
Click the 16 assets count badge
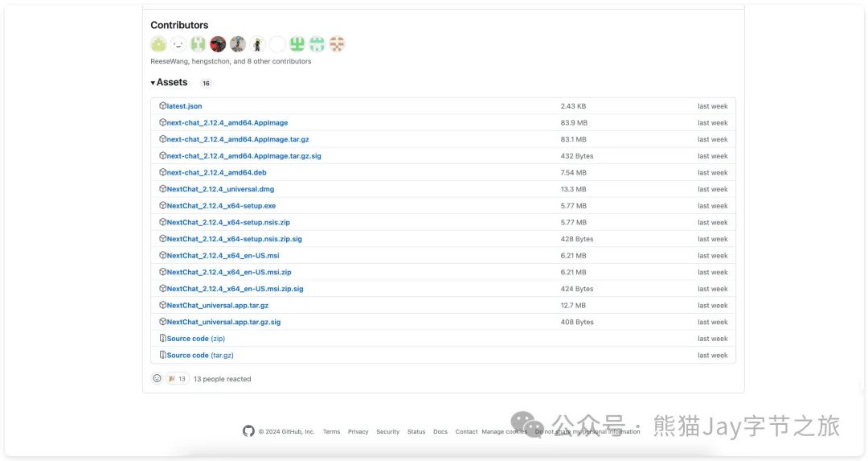[206, 84]
